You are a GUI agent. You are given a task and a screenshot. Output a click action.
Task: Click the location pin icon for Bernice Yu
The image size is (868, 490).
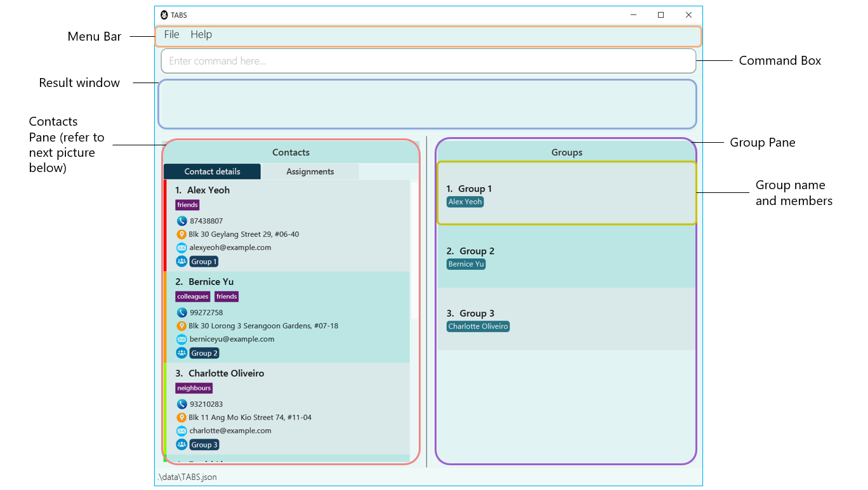click(x=181, y=325)
